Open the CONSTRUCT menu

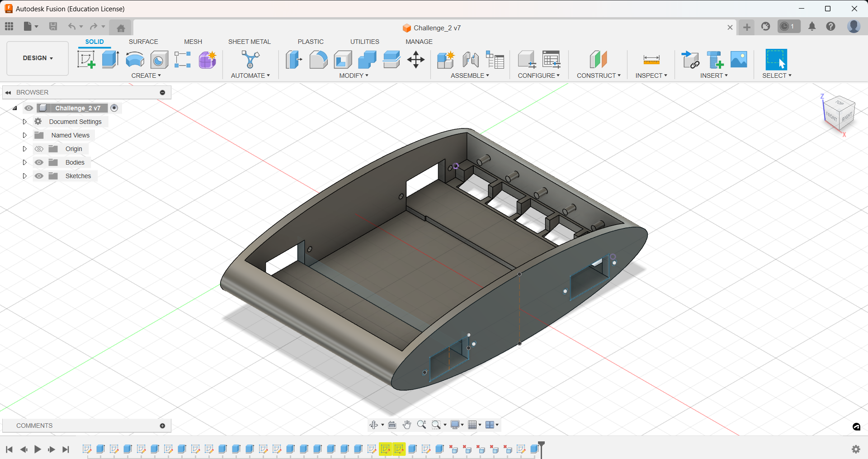599,76
